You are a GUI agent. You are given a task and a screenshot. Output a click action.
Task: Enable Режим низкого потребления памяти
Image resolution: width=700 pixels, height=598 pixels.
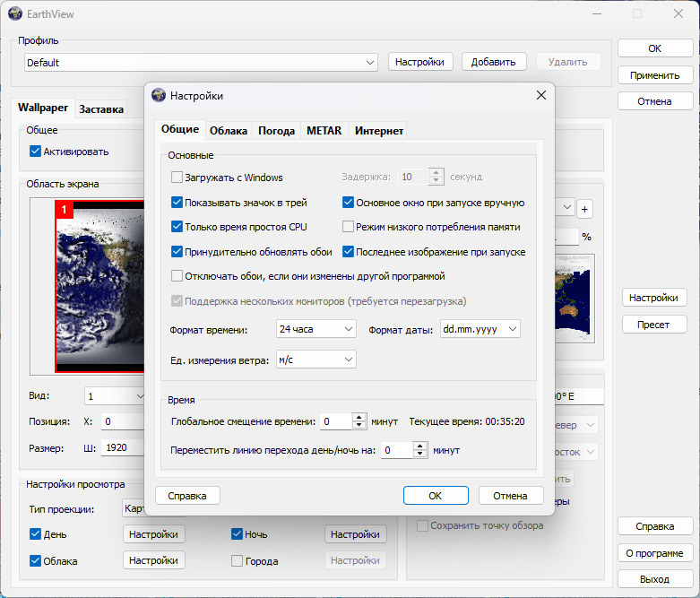coord(349,227)
